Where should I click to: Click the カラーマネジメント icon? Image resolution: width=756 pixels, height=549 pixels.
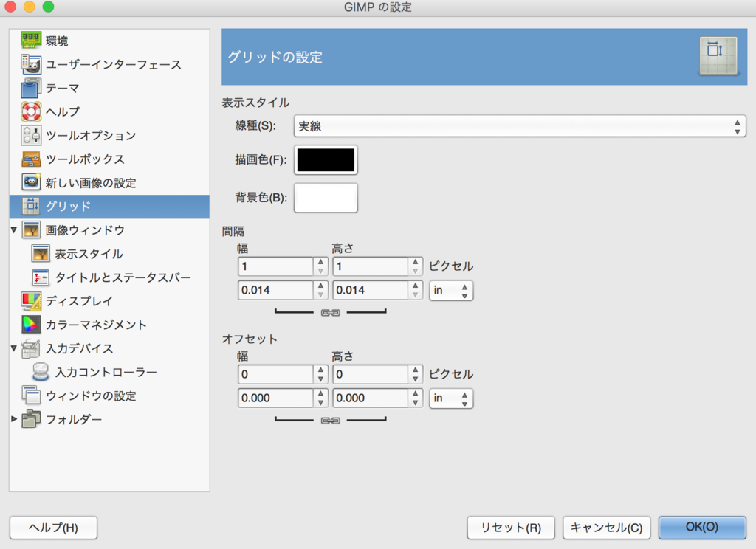coord(31,325)
